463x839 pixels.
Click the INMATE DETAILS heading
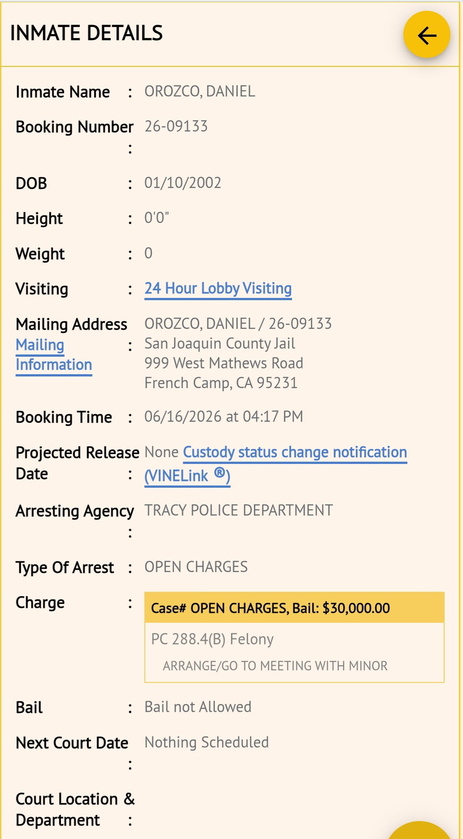86,33
